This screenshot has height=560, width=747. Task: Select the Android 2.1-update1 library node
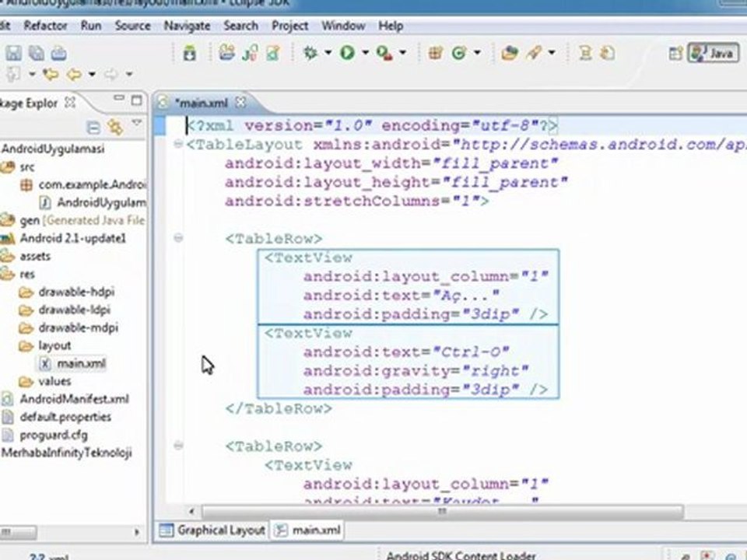click(65, 238)
